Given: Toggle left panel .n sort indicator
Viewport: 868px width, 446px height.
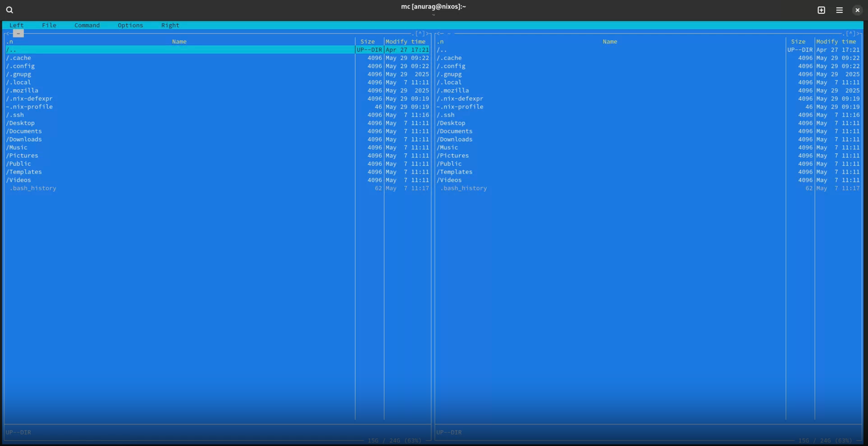Looking at the screenshot, I should click(x=10, y=42).
